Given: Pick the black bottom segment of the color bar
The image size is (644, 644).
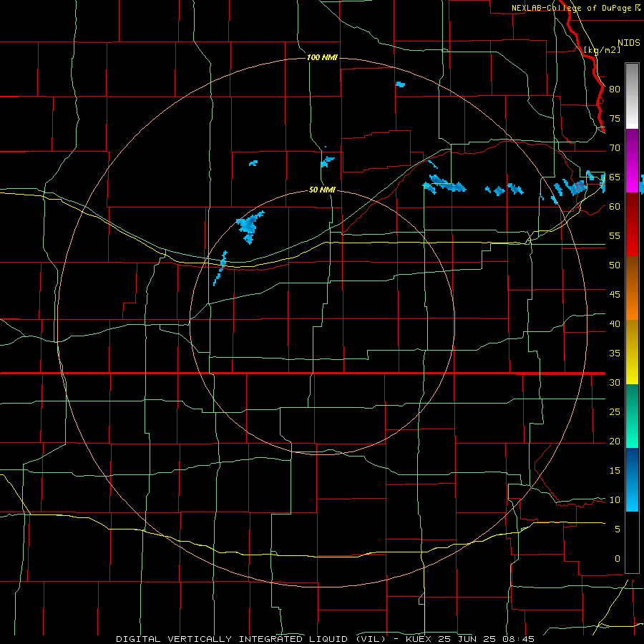Looking at the screenshot, I should [632, 542].
